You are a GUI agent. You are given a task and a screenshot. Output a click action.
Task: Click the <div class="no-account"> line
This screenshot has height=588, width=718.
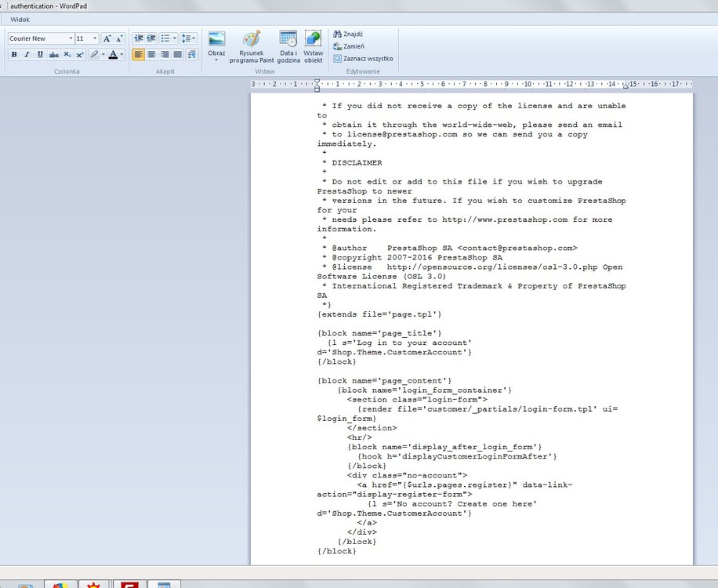coord(407,476)
